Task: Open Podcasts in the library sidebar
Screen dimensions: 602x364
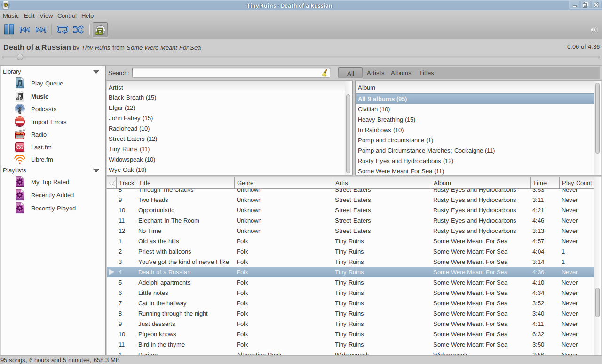Action: pyautogui.click(x=43, y=109)
